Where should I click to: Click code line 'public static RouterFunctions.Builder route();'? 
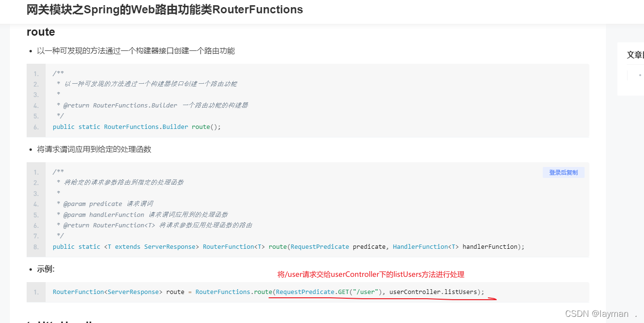coord(137,127)
